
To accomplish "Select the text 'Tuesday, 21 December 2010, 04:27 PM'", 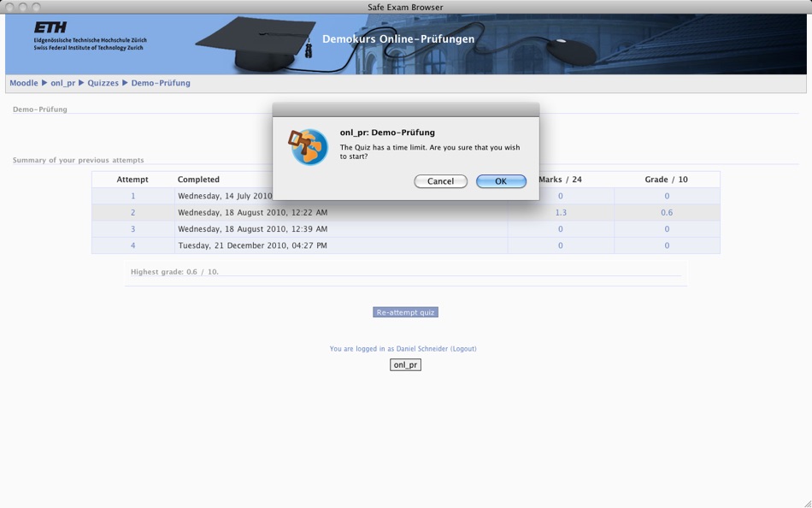I will 253,245.
